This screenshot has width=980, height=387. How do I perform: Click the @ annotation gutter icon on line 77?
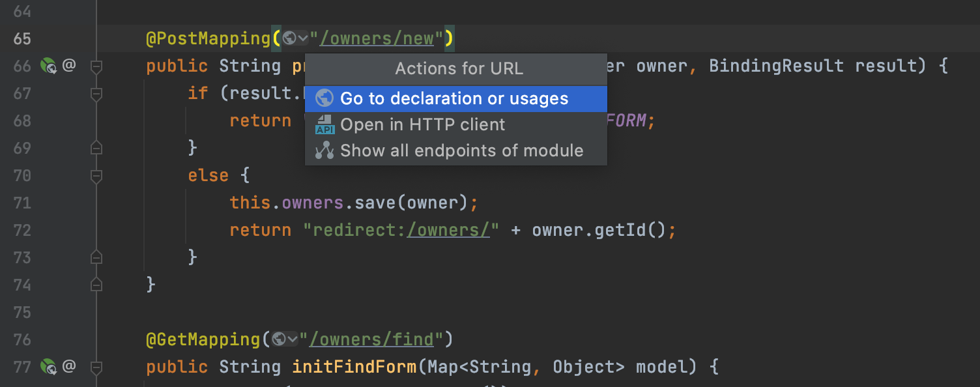click(69, 366)
